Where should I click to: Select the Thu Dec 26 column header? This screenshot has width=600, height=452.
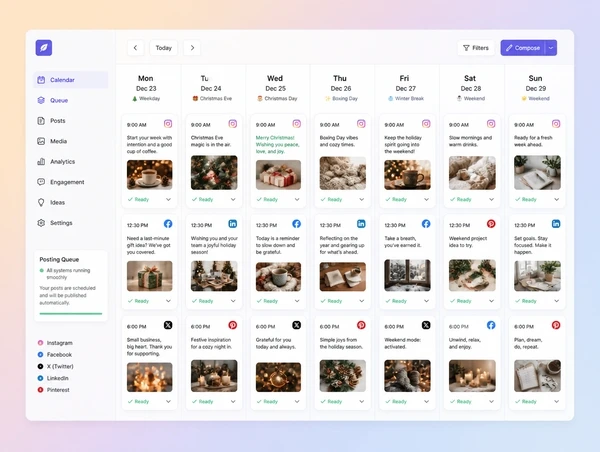(341, 88)
